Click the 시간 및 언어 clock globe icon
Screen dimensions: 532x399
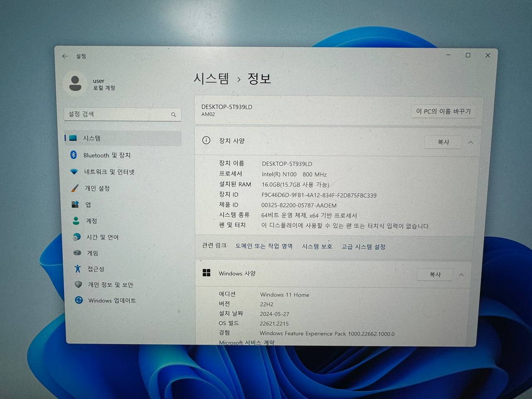click(76, 237)
